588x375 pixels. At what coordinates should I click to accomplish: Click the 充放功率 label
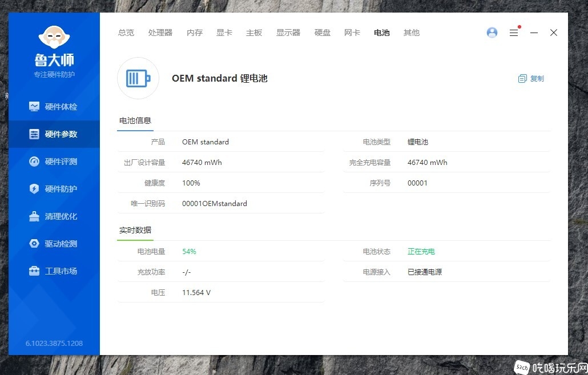(151, 272)
